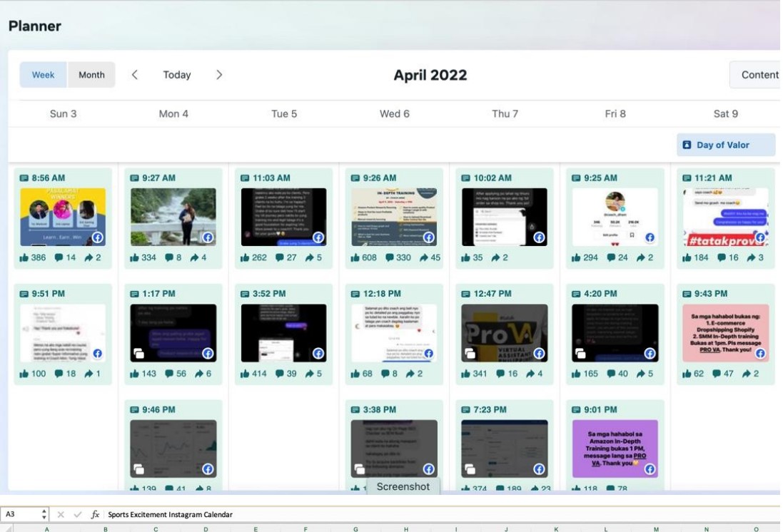Open Mon 9:27 AM post thumbnail
Screen dimensions: 783x532
tap(173, 217)
